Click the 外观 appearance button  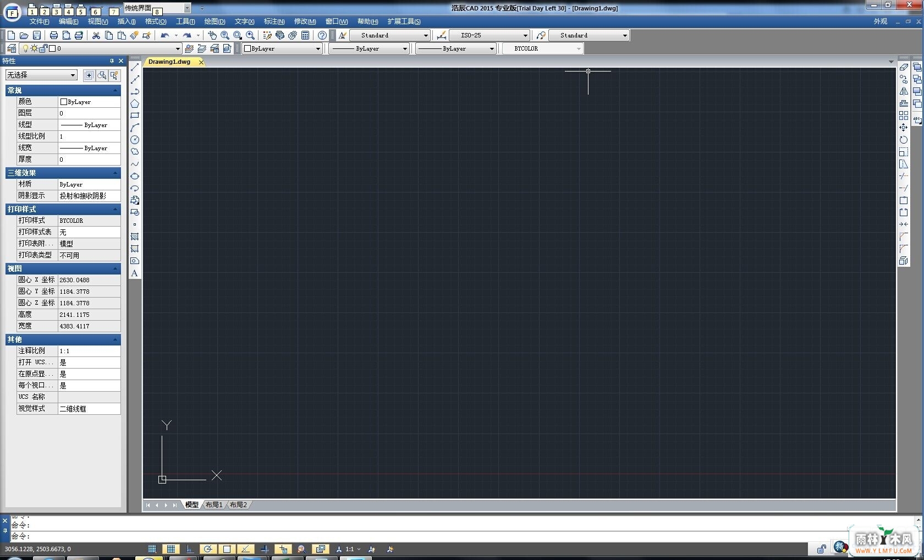click(881, 21)
